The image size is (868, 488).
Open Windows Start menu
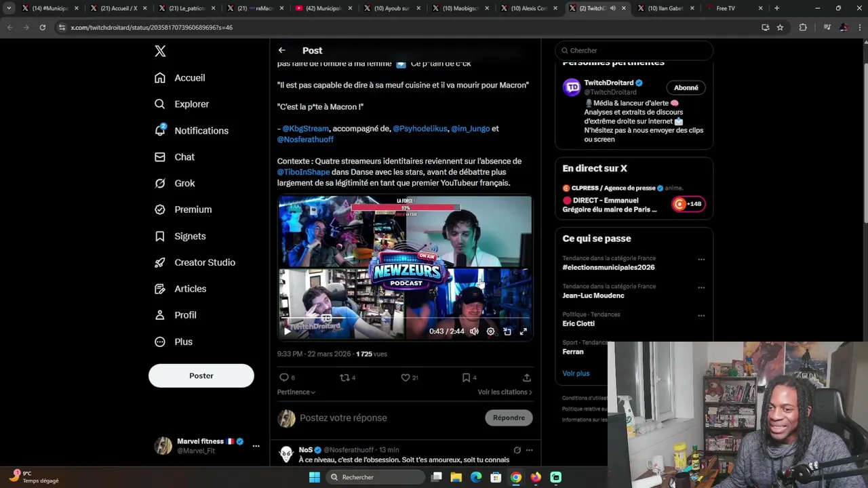click(315, 477)
